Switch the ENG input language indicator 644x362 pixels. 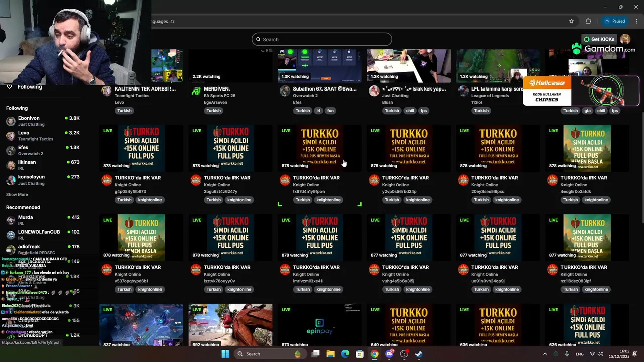580,354
